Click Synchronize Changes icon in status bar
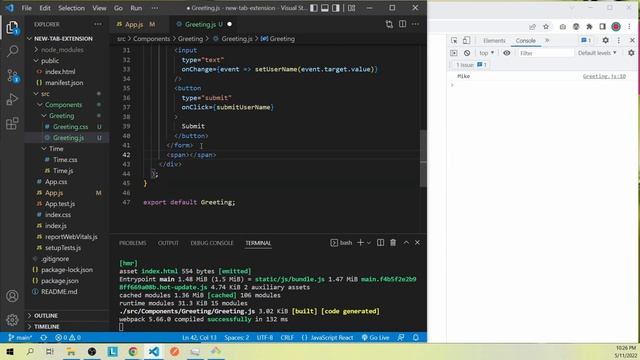 coord(44,338)
